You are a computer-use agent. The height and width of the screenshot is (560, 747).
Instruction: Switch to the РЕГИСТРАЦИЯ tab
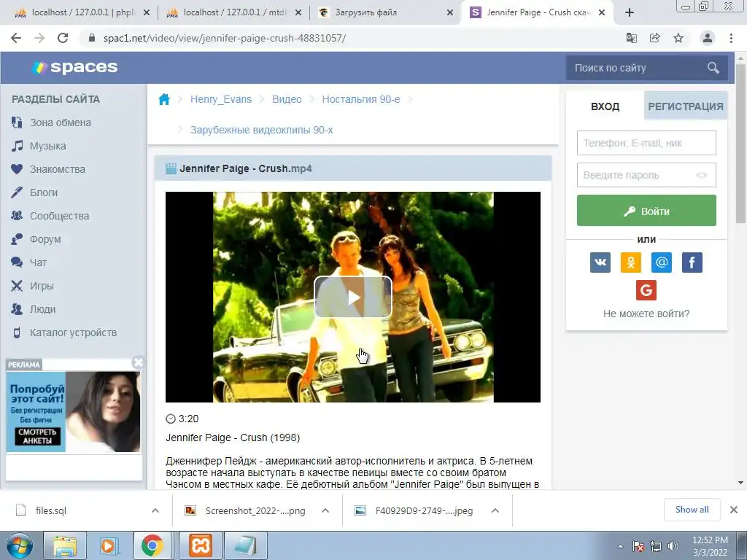(x=686, y=106)
